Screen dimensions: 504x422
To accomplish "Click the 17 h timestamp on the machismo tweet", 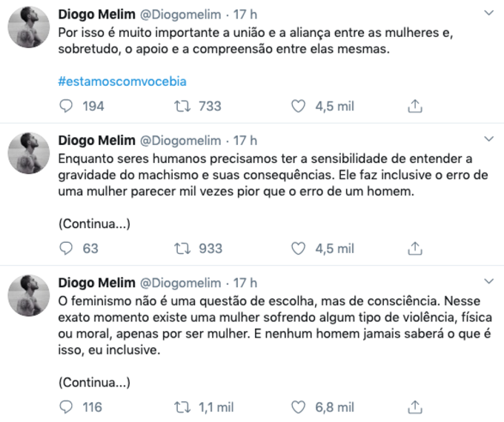I will point(245,140).
